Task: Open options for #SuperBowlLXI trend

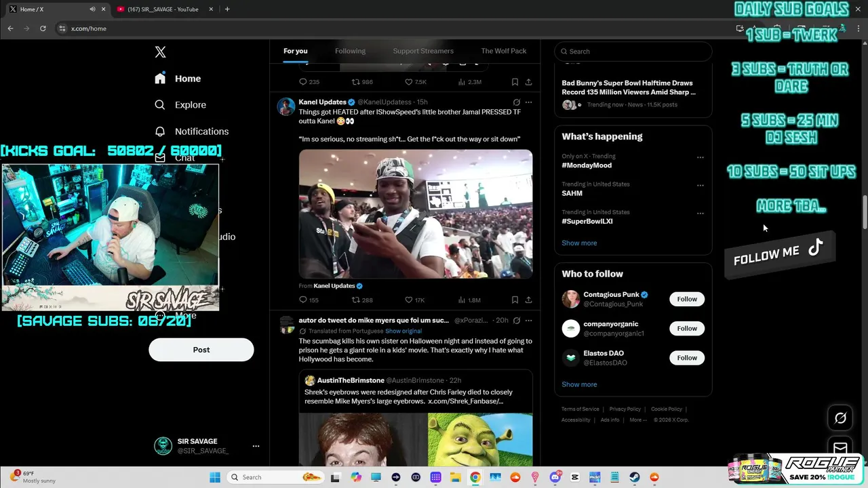Action: coord(701,213)
